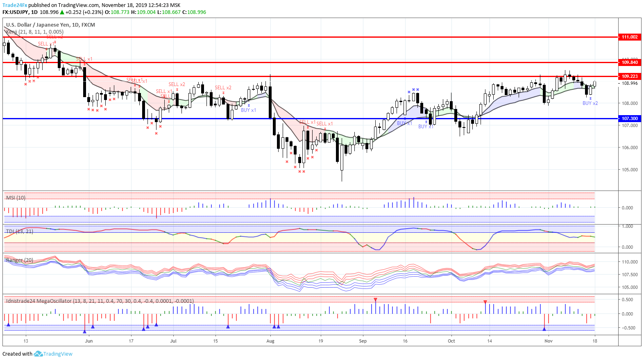The width and height of the screenshot is (644, 361).
Task: Click the 106.000 price axis value
Action: [x=630, y=148]
